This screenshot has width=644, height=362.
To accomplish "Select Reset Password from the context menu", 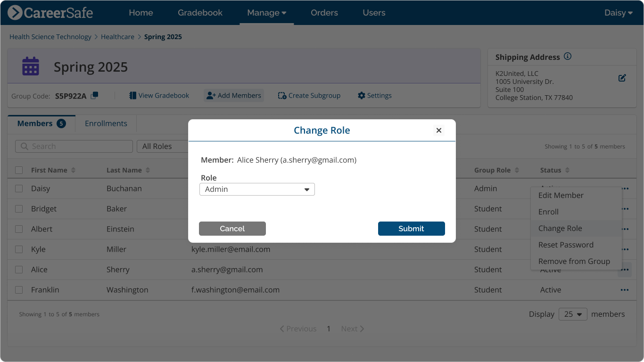I will click(566, 245).
